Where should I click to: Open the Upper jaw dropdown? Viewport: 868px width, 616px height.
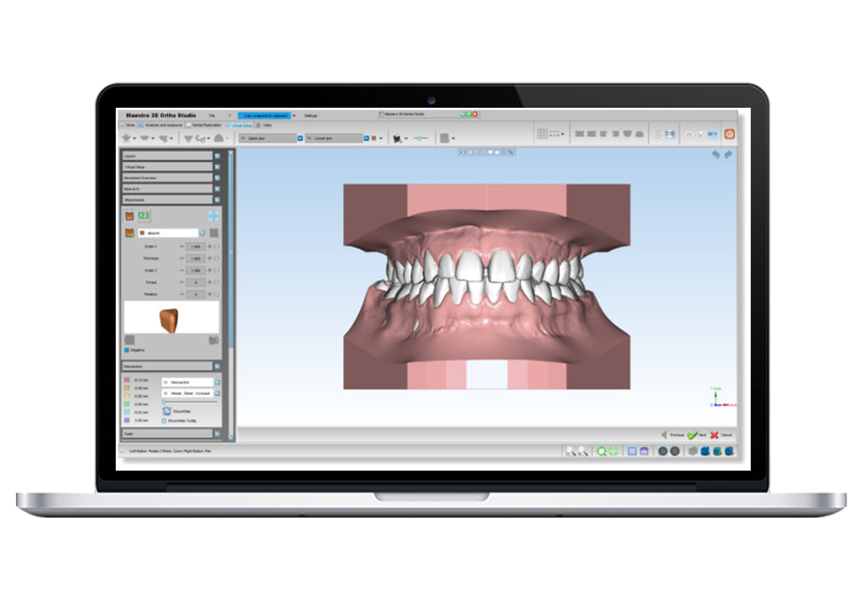(x=299, y=137)
